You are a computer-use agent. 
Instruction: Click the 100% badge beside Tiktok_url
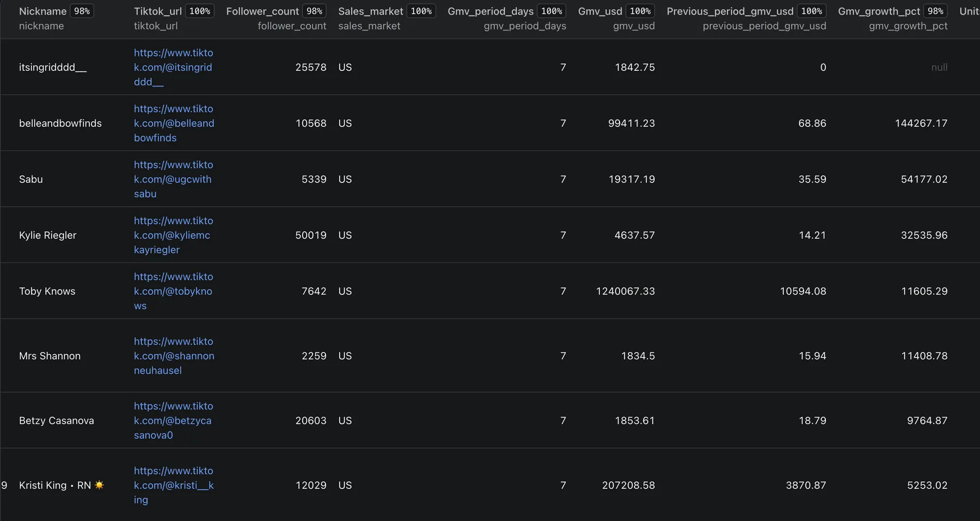point(200,11)
